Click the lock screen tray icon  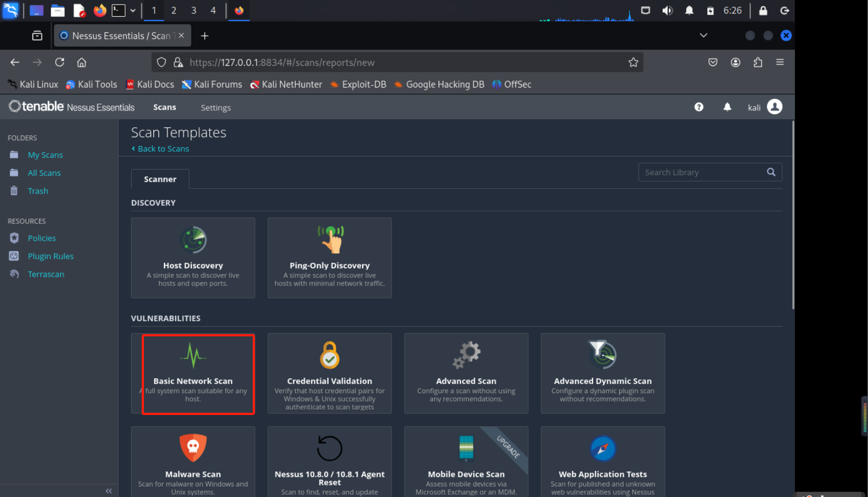763,11
